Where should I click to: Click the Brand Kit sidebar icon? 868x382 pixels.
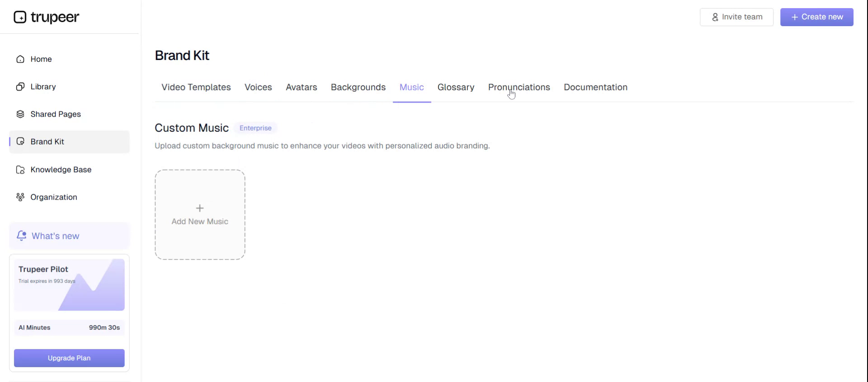(x=20, y=142)
